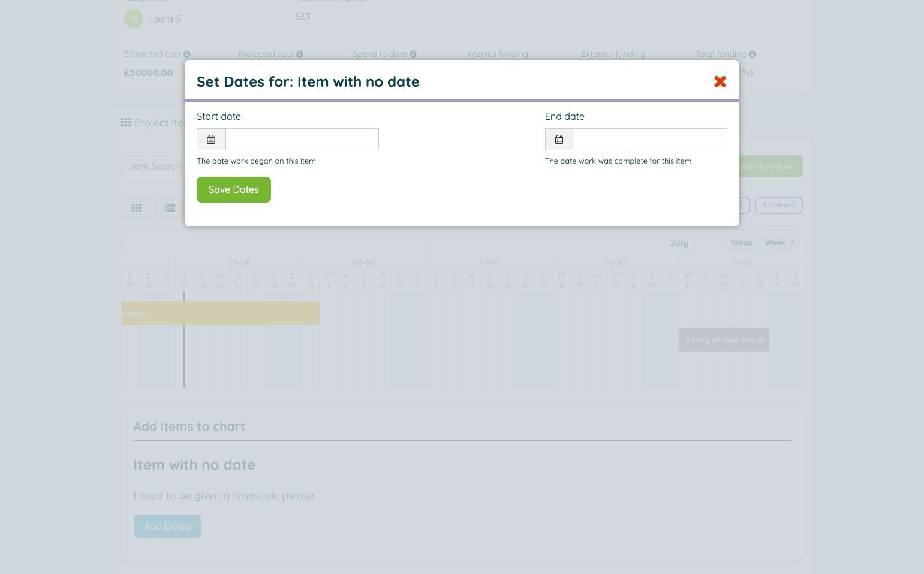Click the Start date input field
This screenshot has width=924, height=574.
302,140
